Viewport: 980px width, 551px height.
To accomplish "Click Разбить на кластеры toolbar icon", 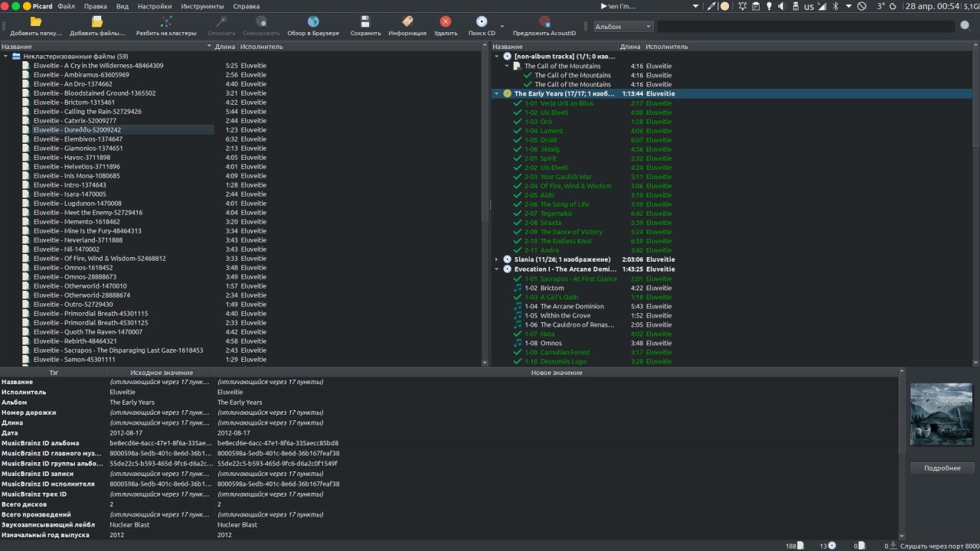I will [x=166, y=21].
